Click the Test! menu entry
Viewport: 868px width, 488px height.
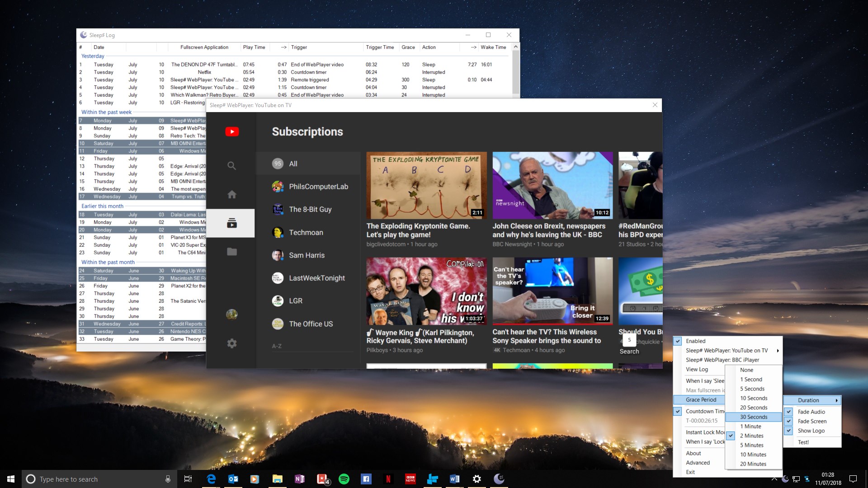click(803, 442)
